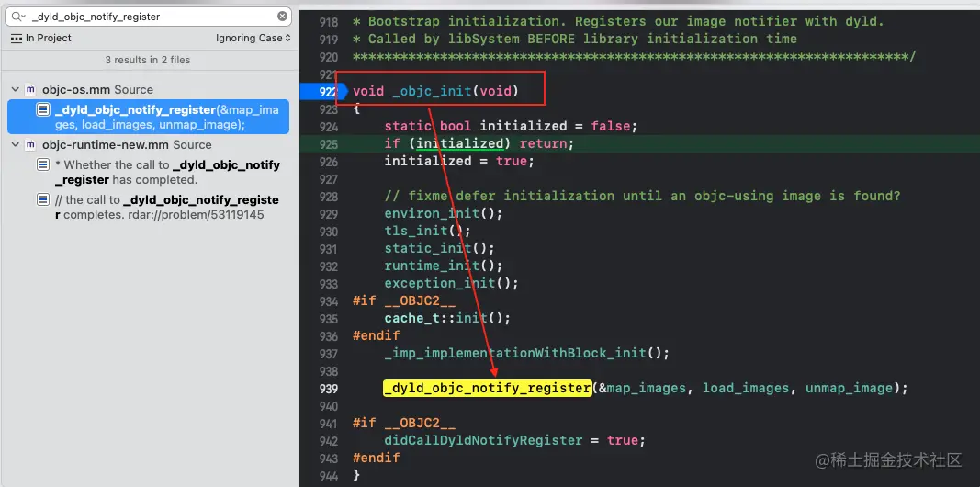Click line number 925 in the gutter
This screenshot has width=980, height=487.
328,143
